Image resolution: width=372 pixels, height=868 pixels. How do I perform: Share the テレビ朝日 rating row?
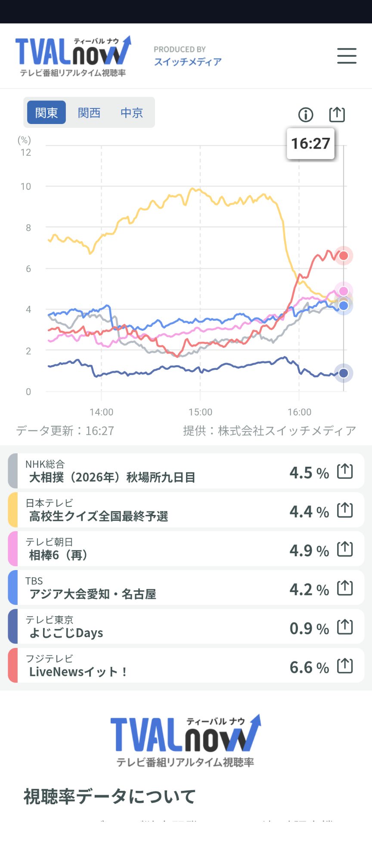pos(345,549)
